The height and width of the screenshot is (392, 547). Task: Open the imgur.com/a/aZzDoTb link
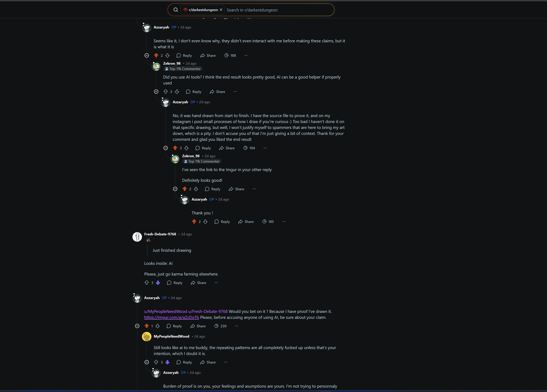pos(171,317)
